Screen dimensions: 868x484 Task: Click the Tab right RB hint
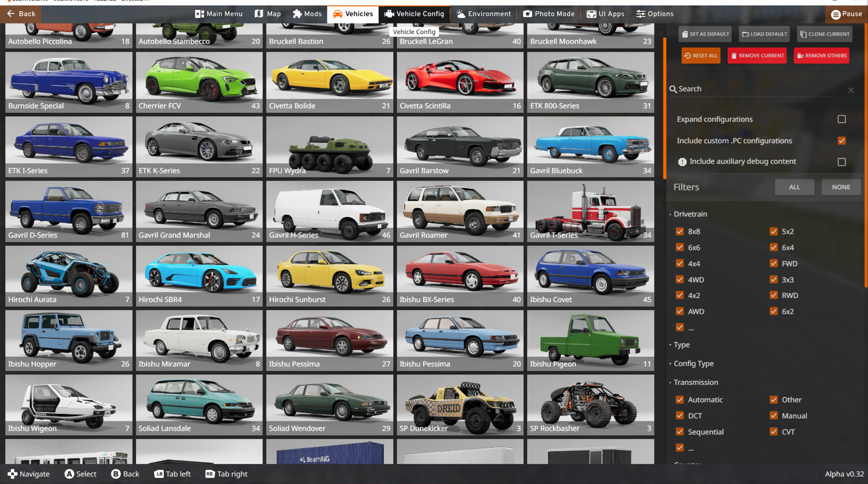(226, 474)
